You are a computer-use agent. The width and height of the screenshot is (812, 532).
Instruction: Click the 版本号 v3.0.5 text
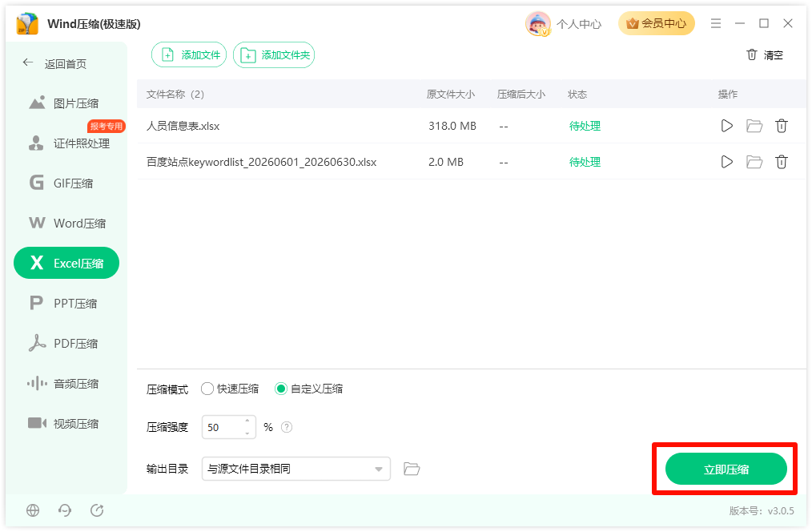[762, 510]
